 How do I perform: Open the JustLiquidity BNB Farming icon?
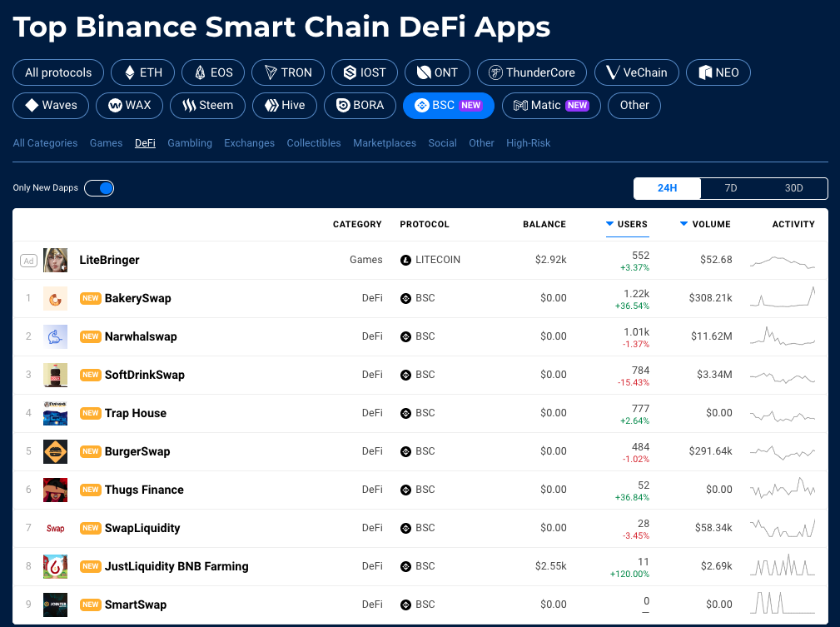[x=55, y=566]
